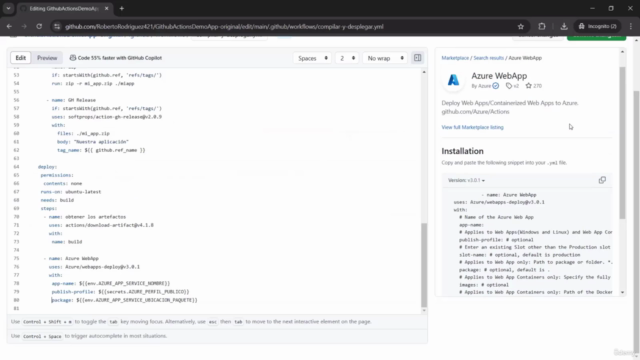Copy the installation snippet with copy icon
The width and height of the screenshot is (640, 360).
coord(602,180)
